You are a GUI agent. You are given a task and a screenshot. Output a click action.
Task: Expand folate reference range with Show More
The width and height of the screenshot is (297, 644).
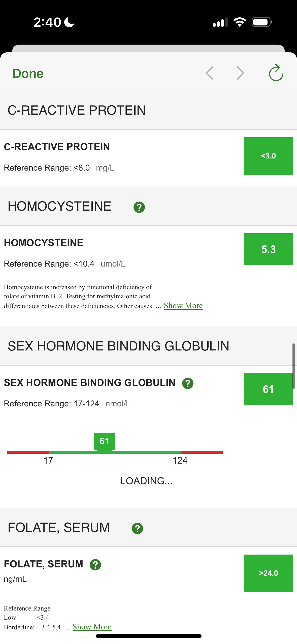(92, 627)
